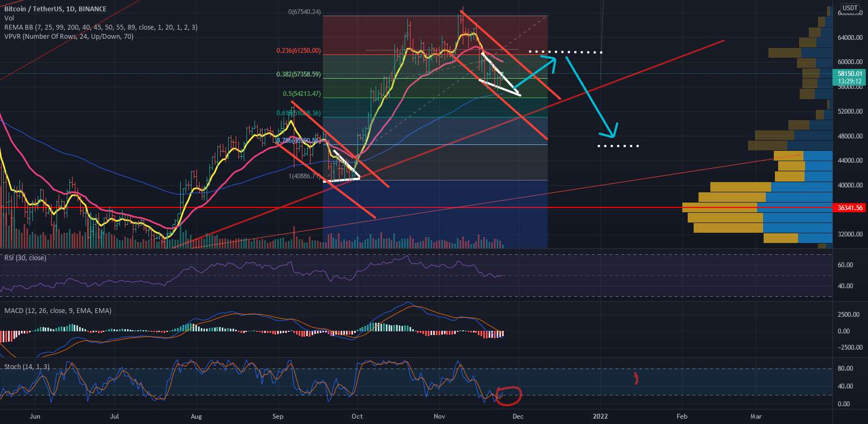Click the Bitcoin / TetherUS symbol title
This screenshot has height=424, width=868.
click(55, 9)
